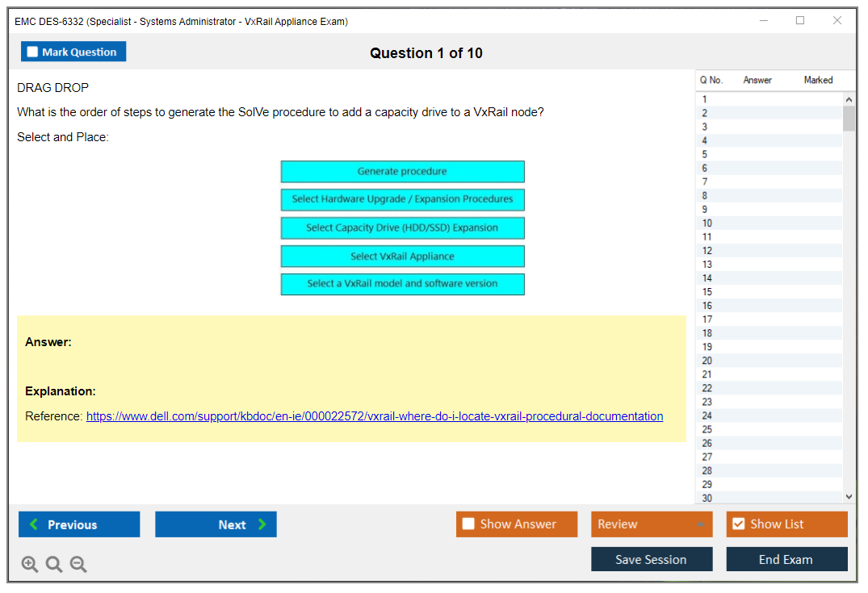Toggle the Mark Question checkbox

click(33, 52)
